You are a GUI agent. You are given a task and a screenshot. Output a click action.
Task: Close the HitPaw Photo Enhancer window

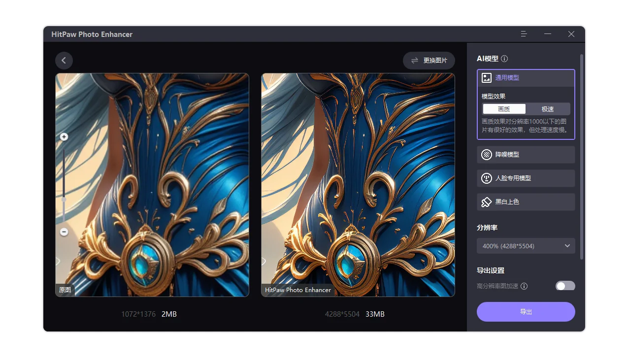(x=571, y=34)
